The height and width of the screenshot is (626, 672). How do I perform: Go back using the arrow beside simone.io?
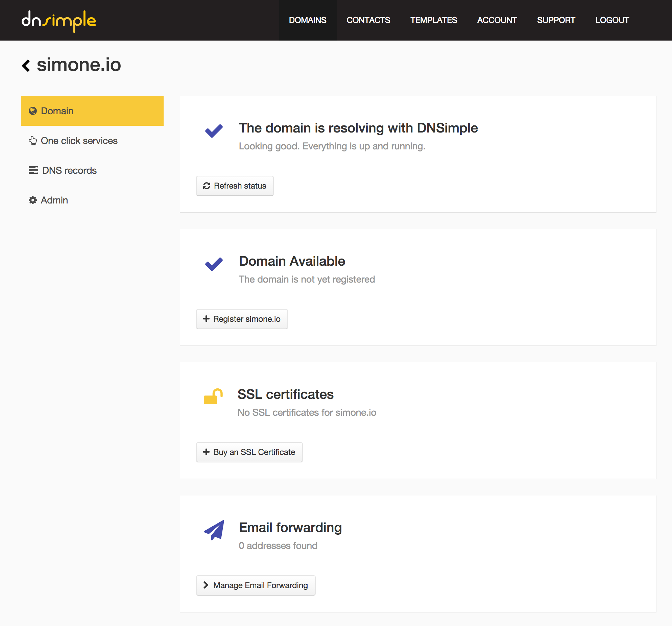(26, 65)
